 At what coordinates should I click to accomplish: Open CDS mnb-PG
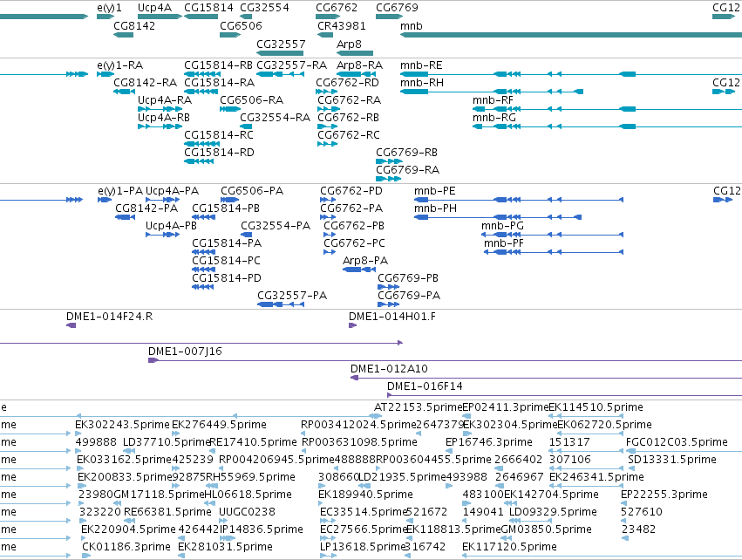click(x=552, y=235)
